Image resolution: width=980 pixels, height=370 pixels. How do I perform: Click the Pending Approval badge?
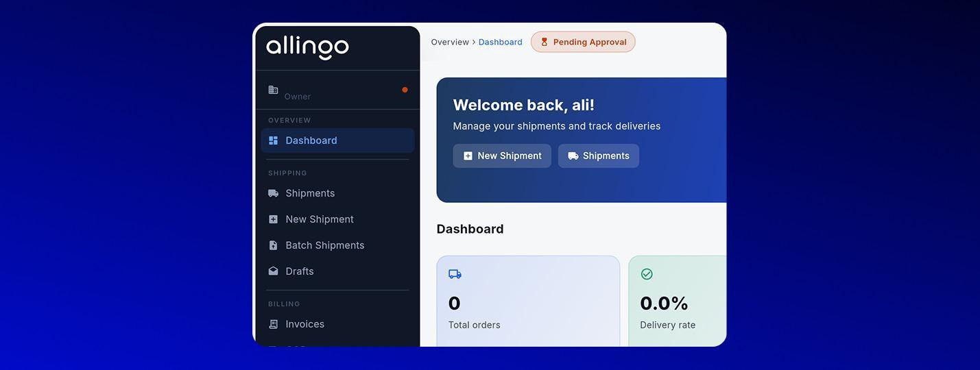[x=583, y=42]
